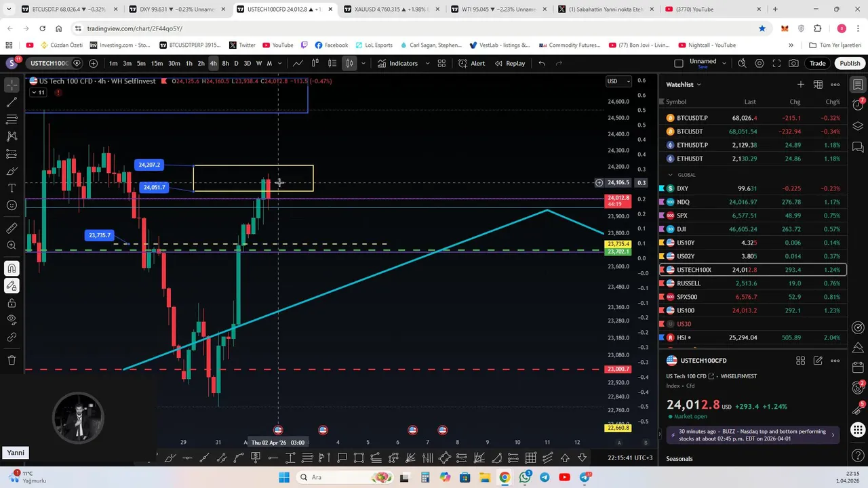
Task: Expand the time interval dropdown chevron
Action: point(281,63)
